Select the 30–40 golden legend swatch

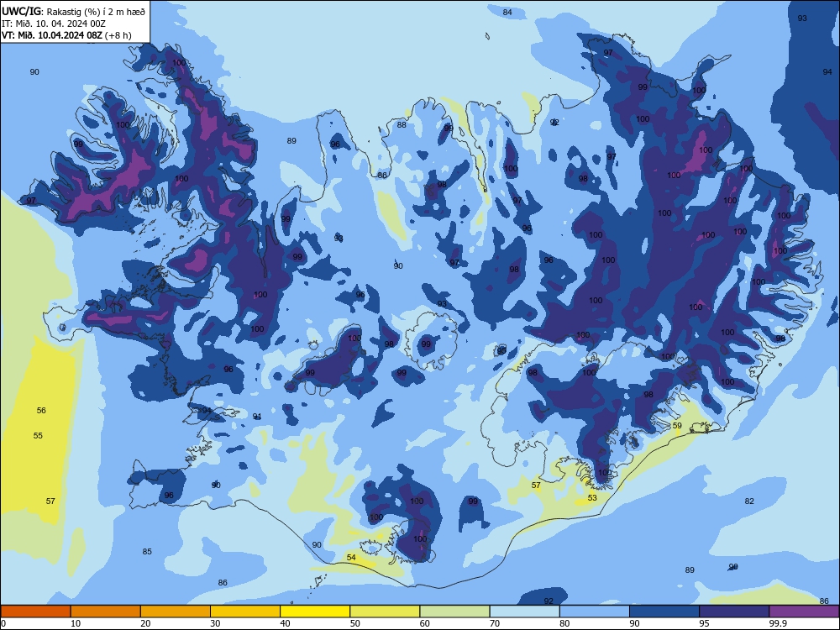[245, 612]
